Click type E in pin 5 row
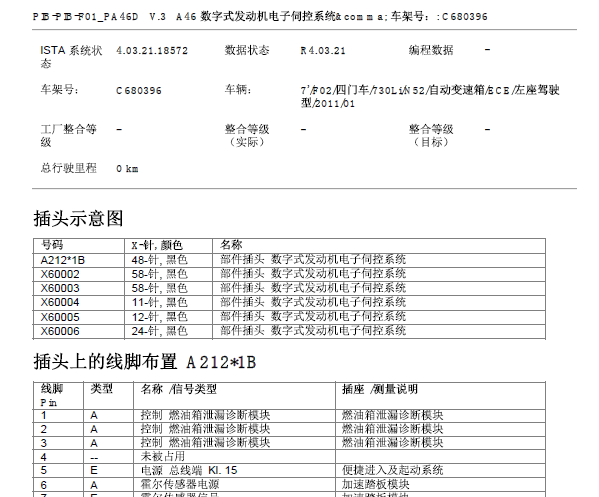This screenshot has width=599, height=497. coord(94,471)
